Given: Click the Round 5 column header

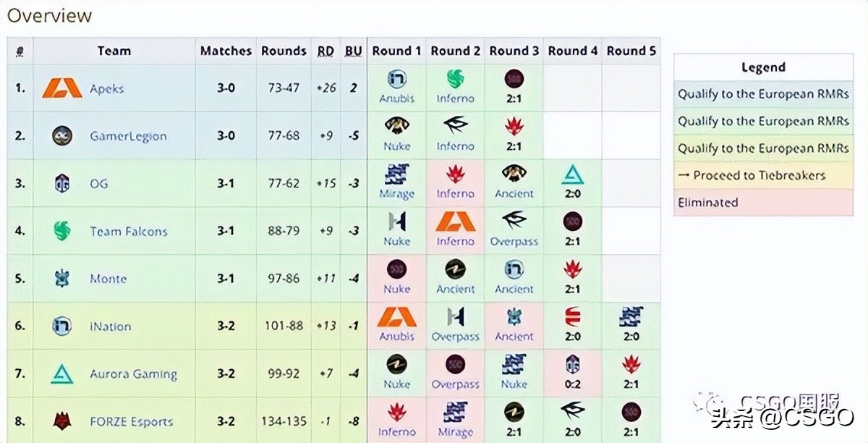Looking at the screenshot, I should tap(631, 51).
